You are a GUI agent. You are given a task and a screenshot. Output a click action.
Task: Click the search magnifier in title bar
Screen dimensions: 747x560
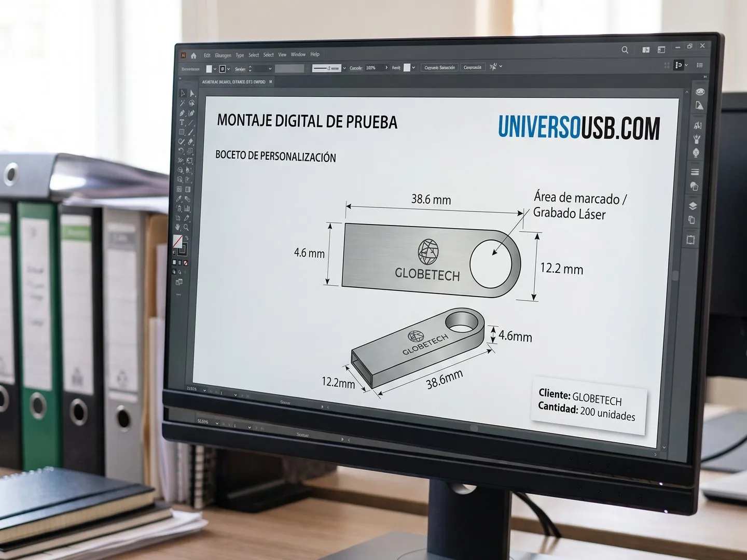(625, 50)
